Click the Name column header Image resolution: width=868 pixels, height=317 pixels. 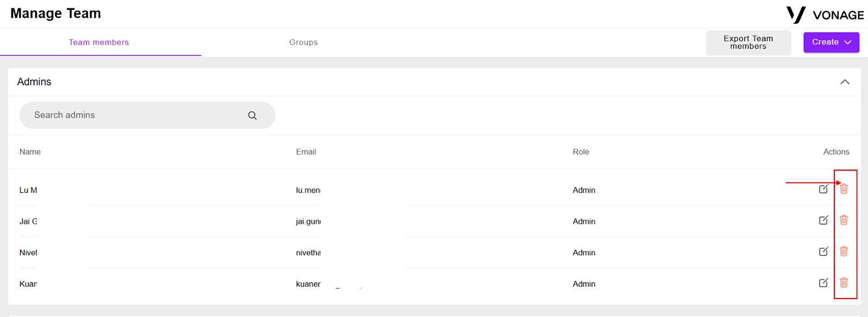pyautogui.click(x=30, y=152)
